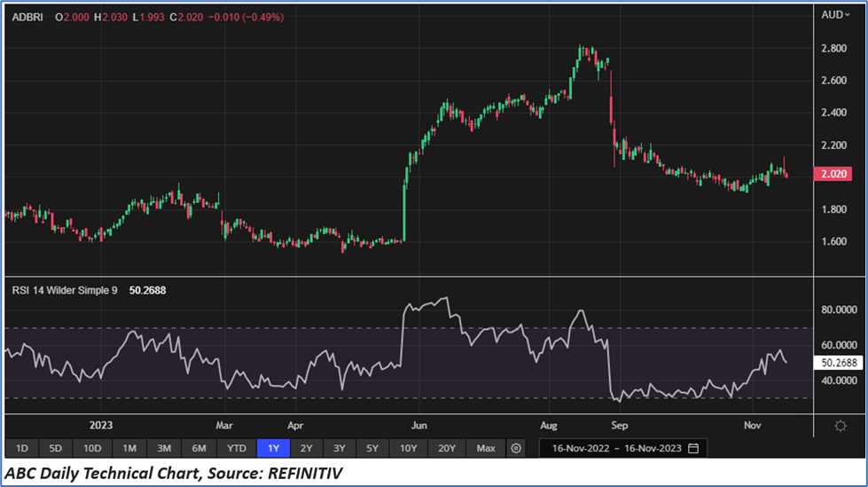868x487 pixels.
Task: Click RSI axis tag 50.2688
Action: pyautogui.click(x=838, y=363)
